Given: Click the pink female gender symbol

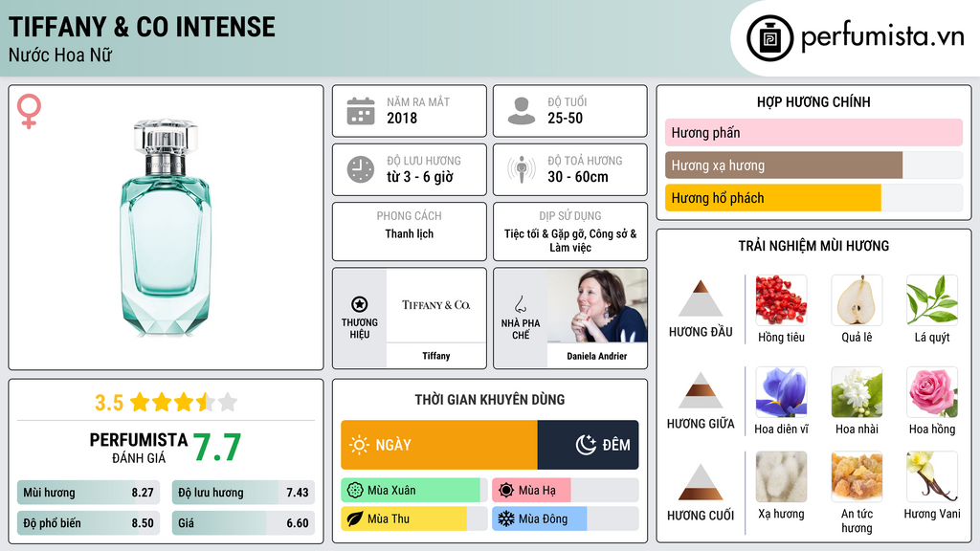Looking at the screenshot, I should click(x=29, y=111).
